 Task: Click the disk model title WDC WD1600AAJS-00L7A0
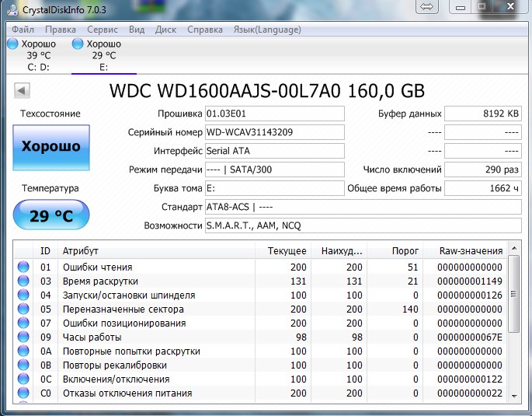[x=224, y=91]
